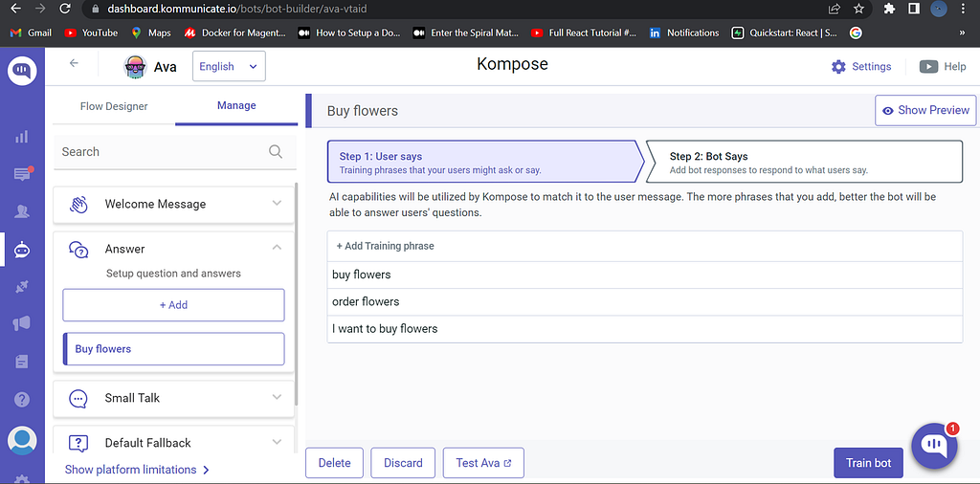Click the Train bot button
Image resolution: width=980 pixels, height=484 pixels.
868,463
